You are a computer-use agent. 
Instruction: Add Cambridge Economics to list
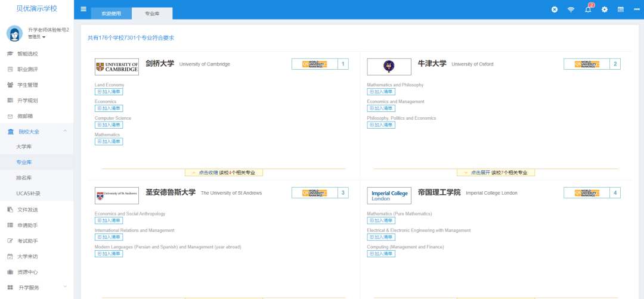tap(109, 108)
